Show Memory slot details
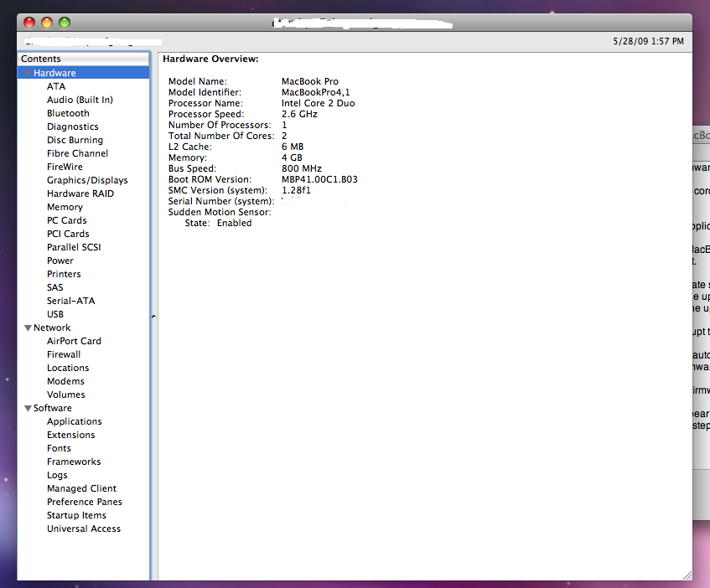 pyautogui.click(x=65, y=207)
